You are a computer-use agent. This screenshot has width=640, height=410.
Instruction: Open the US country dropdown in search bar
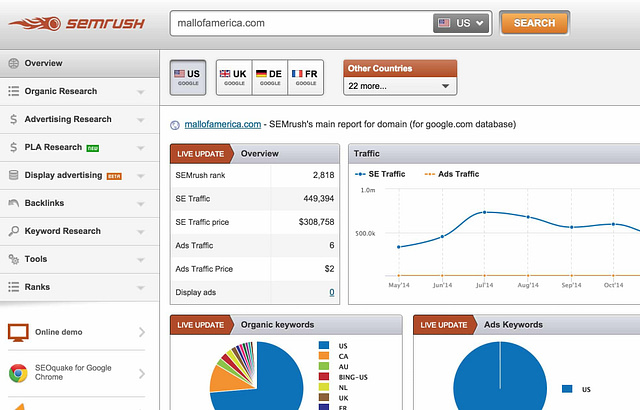(462, 23)
